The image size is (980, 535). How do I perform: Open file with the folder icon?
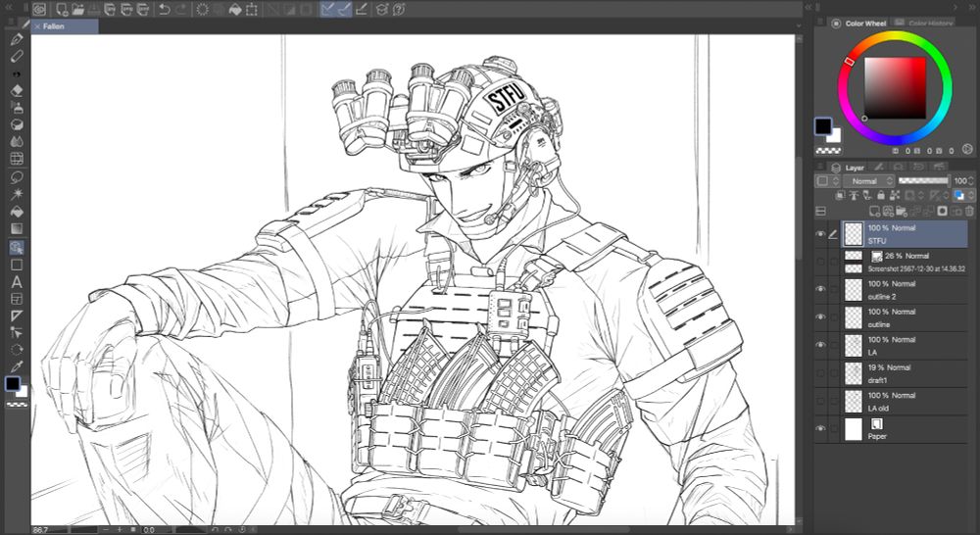click(x=77, y=9)
